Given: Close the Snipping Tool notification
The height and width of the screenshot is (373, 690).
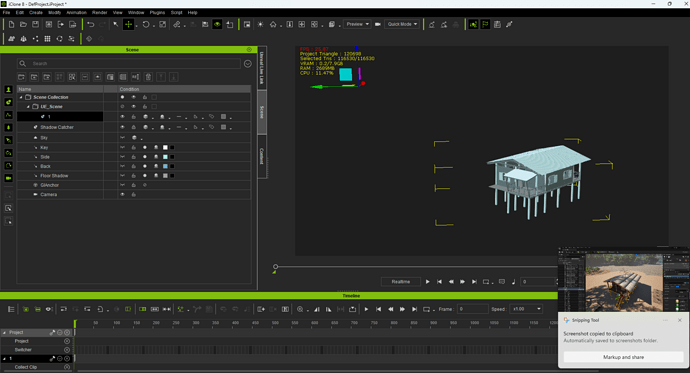Looking at the screenshot, I should point(680,320).
